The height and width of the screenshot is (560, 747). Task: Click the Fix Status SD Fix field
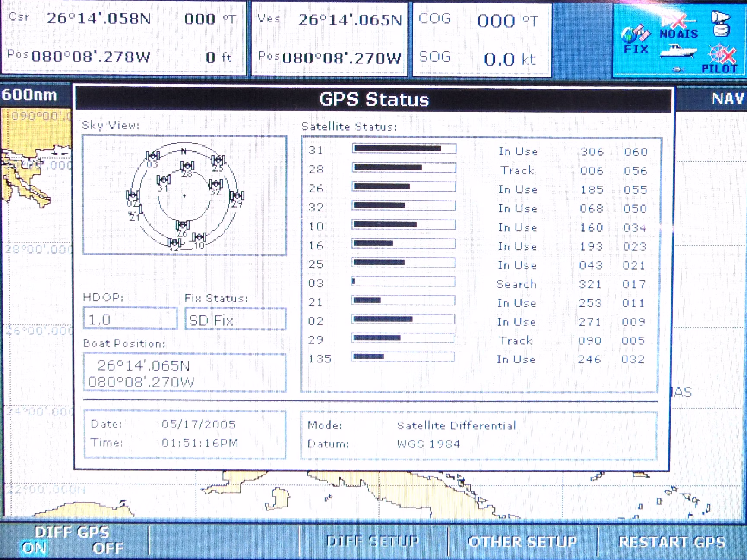(235, 319)
